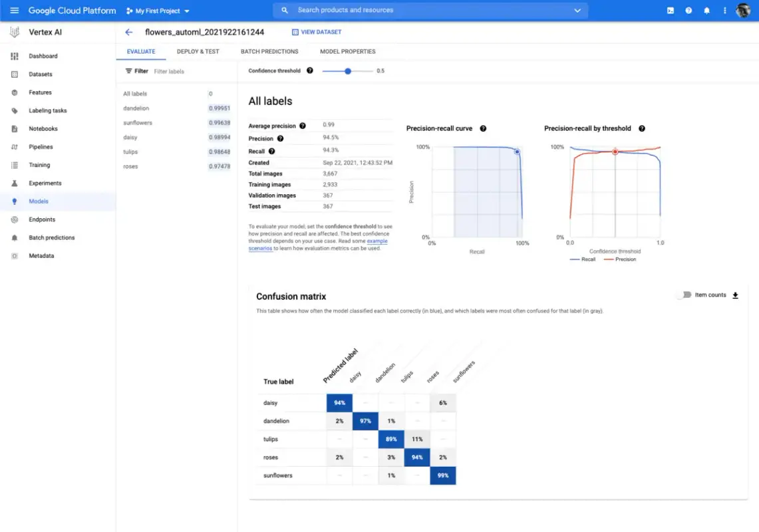Show help for Precision metric
The width and height of the screenshot is (759, 532).
click(x=280, y=138)
